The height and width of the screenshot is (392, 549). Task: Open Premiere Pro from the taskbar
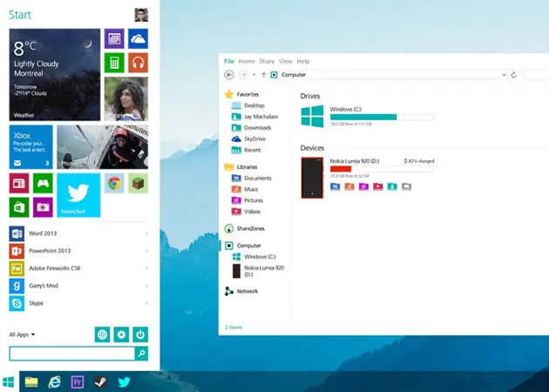point(78,382)
